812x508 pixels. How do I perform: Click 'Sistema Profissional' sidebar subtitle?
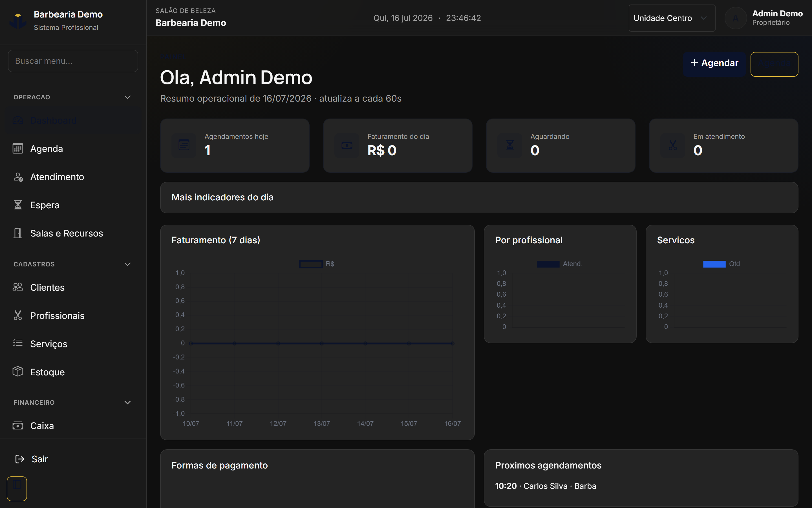point(66,28)
